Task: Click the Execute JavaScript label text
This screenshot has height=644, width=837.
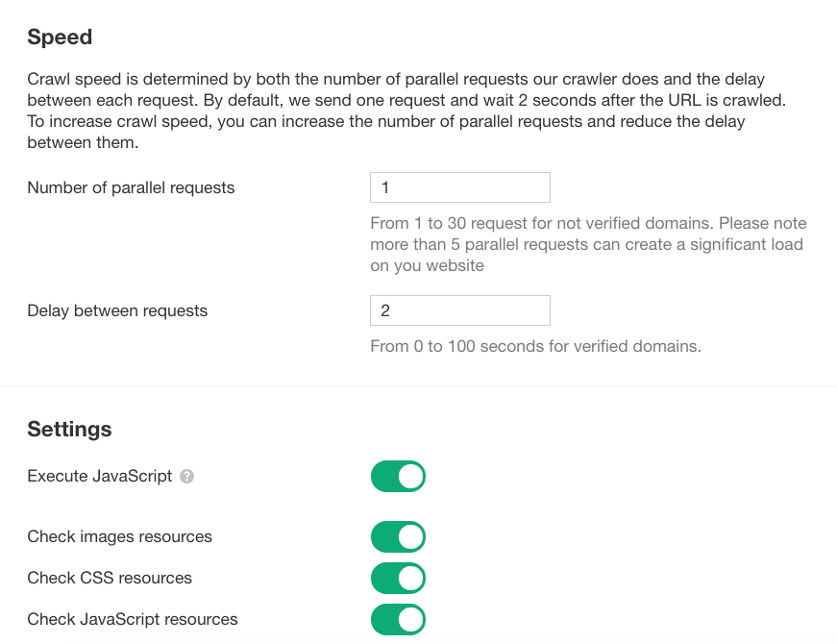Action: 97,475
